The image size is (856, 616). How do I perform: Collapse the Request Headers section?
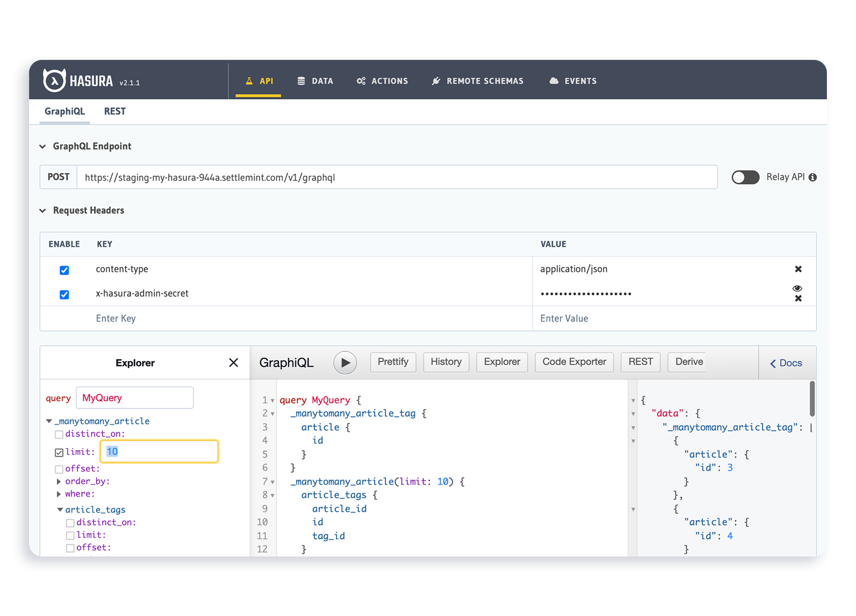pos(43,210)
